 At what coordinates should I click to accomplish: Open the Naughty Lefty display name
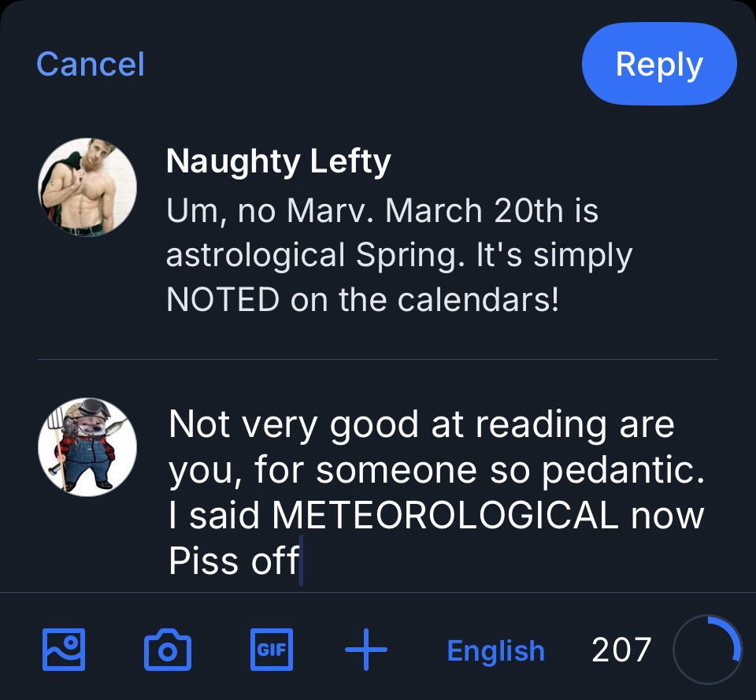tap(278, 161)
